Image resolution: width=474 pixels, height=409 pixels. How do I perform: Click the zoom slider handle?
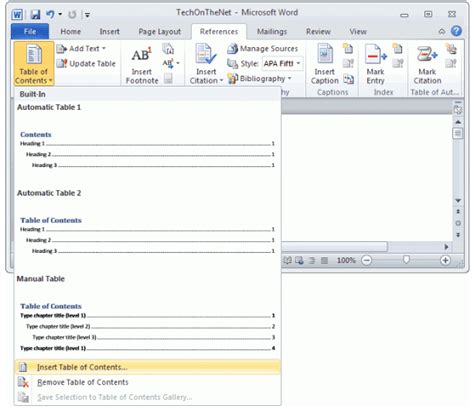pyautogui.click(x=406, y=260)
